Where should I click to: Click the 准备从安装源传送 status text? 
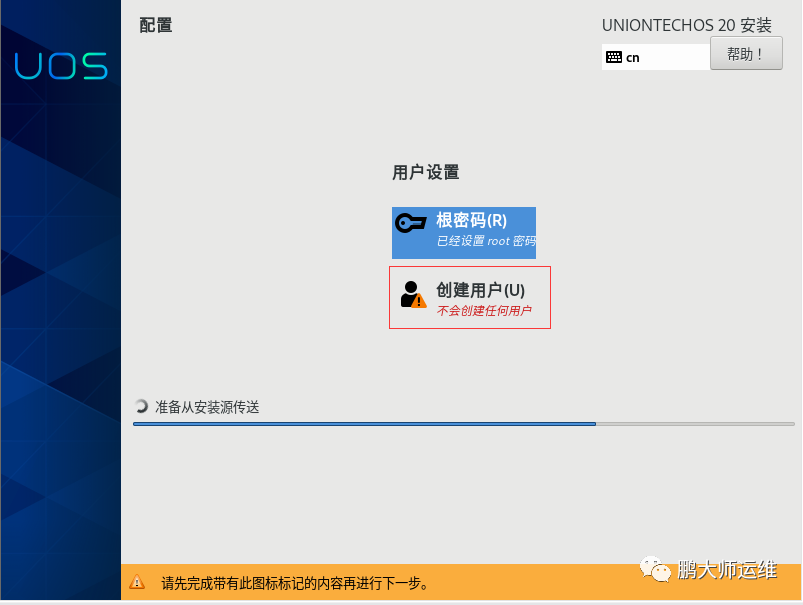click(207, 407)
